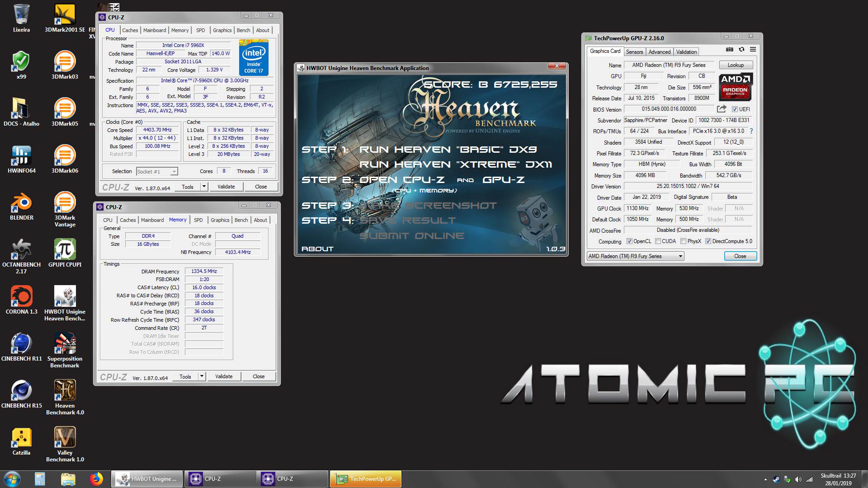This screenshot has height=488, width=868.
Task: Toggle UEFI checkbox in GPU-Z
Action: pos(735,109)
